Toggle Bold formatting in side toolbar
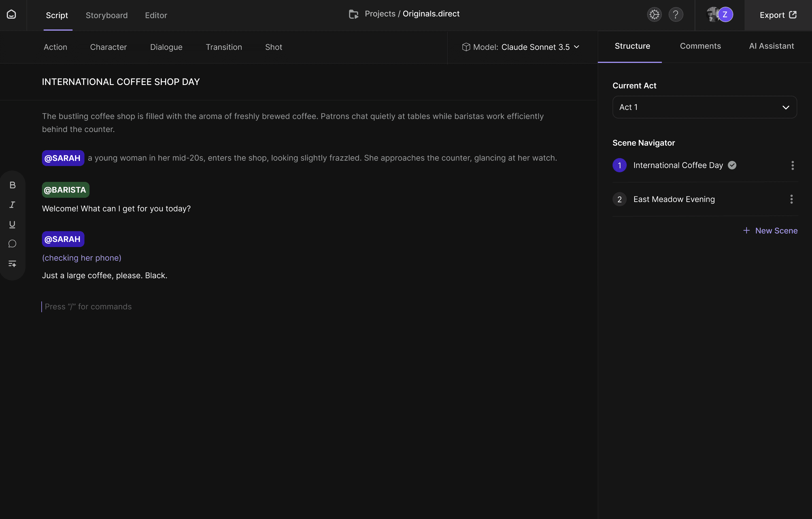Viewport: 812px width, 519px height. tap(12, 185)
